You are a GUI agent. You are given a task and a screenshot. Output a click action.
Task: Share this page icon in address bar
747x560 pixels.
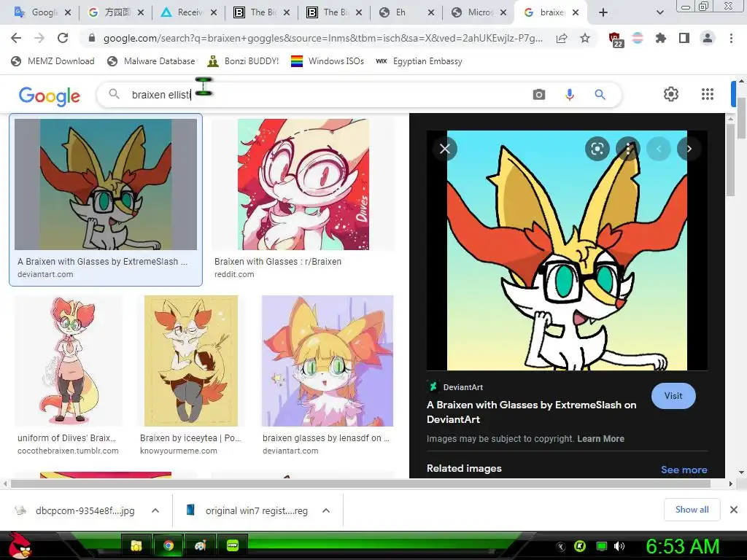click(x=562, y=39)
